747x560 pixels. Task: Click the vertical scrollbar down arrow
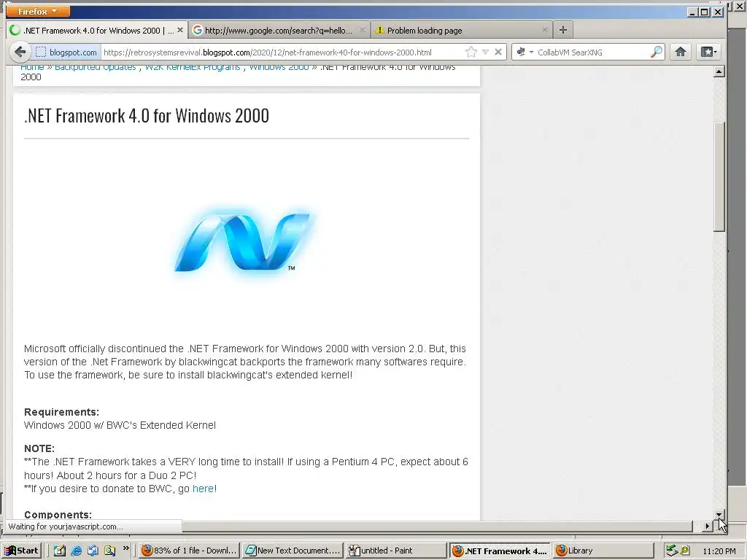pos(719,514)
